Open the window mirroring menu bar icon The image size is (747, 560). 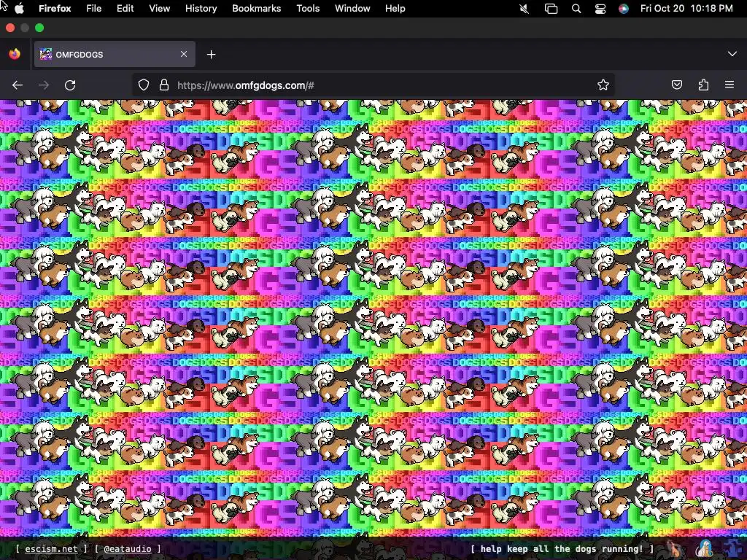pos(551,9)
